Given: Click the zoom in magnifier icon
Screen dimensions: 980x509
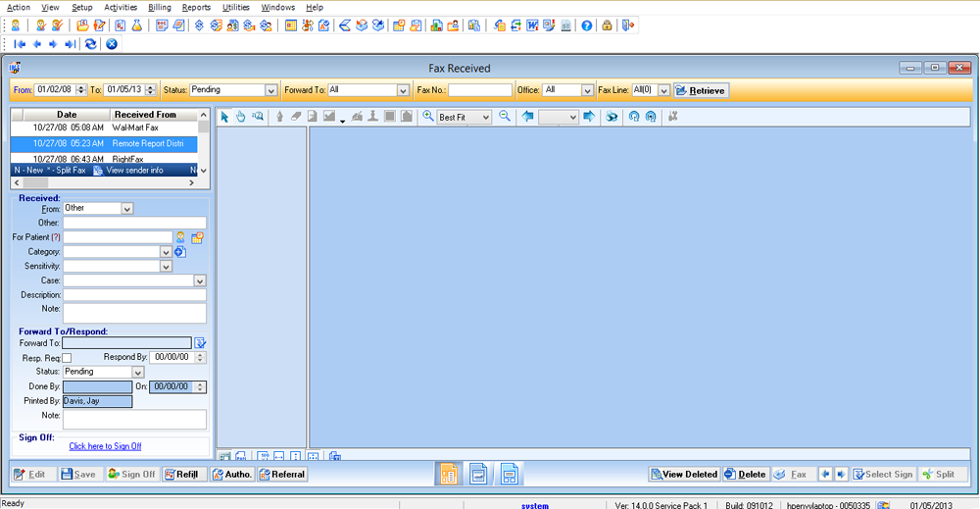Looking at the screenshot, I should (x=427, y=117).
